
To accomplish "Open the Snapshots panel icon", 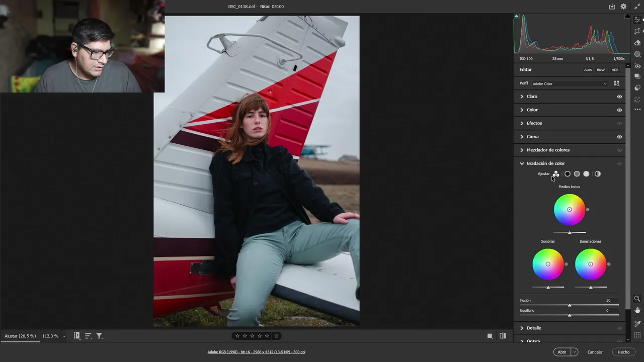I will coord(637,76).
